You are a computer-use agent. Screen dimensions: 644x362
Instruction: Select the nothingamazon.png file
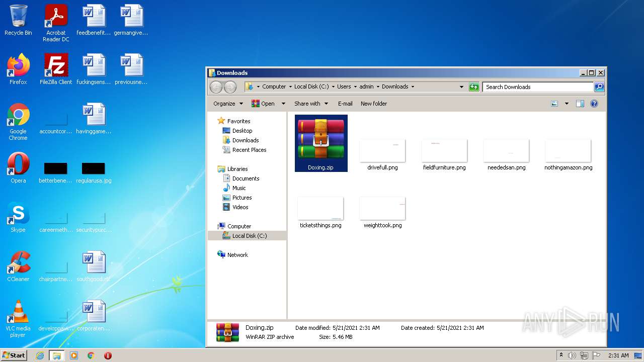568,155
